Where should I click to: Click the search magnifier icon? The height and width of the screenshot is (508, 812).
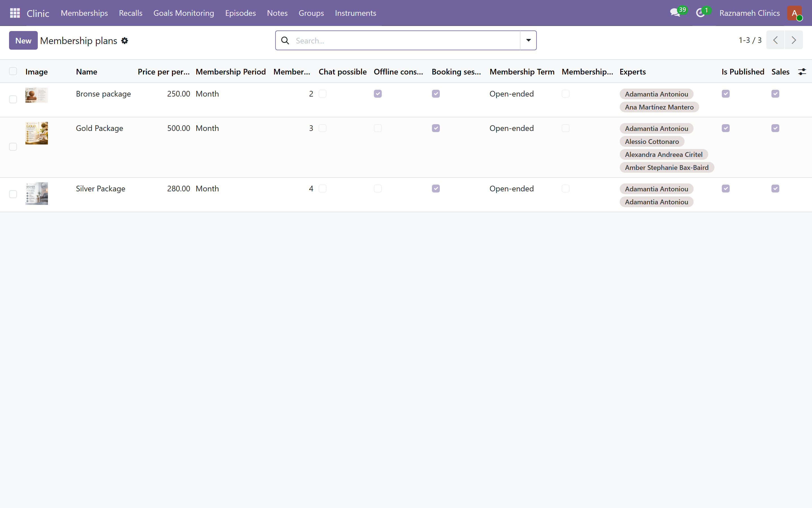coord(285,41)
